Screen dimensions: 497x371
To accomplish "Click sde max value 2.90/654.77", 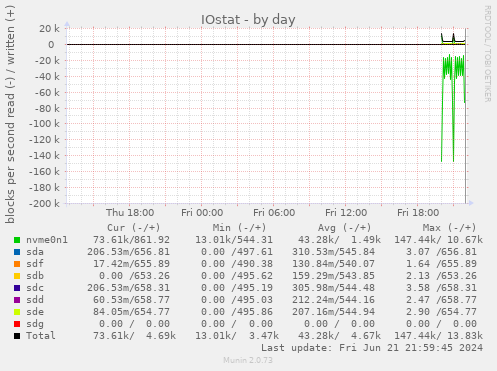I will click(x=441, y=312).
